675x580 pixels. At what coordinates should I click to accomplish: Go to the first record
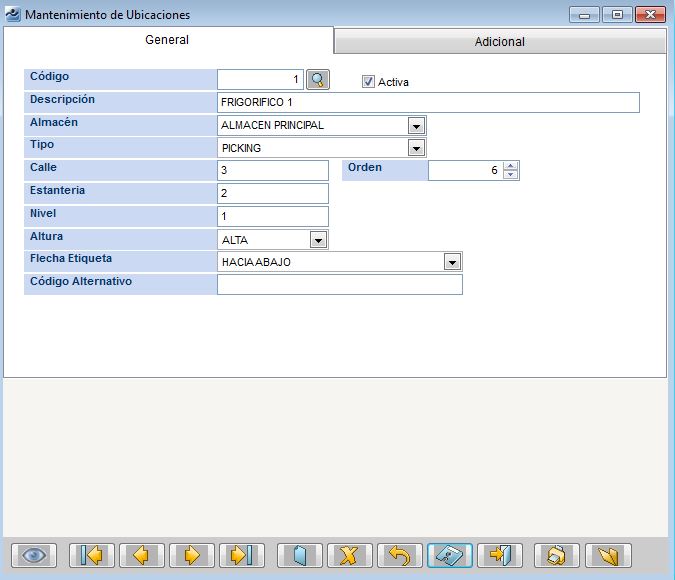pyautogui.click(x=92, y=555)
